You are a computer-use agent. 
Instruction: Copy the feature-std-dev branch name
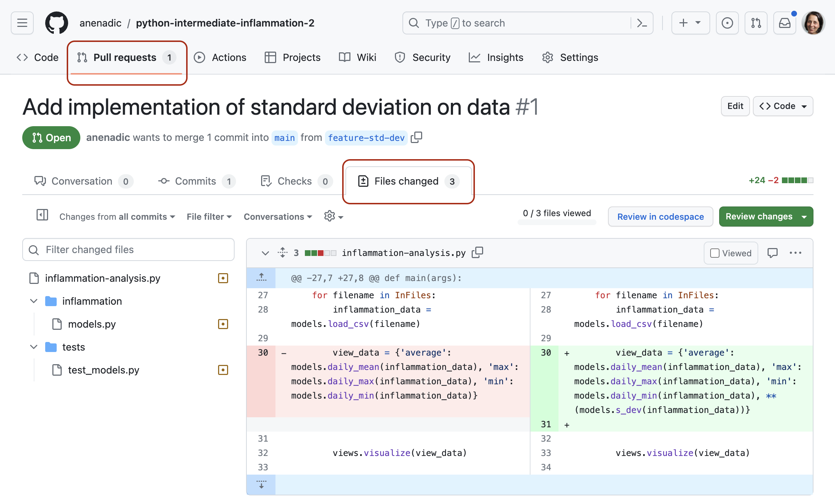pyautogui.click(x=417, y=137)
